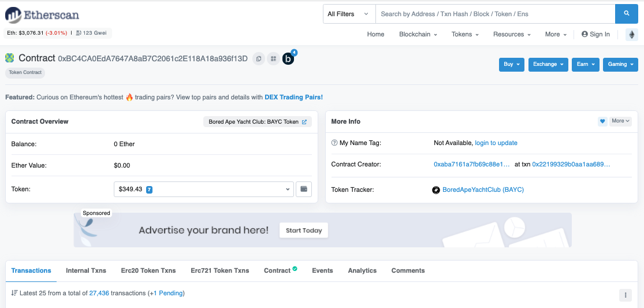Screen dimensions: 644x308
Task: Switch to the Analytics tab
Action: 362,270
